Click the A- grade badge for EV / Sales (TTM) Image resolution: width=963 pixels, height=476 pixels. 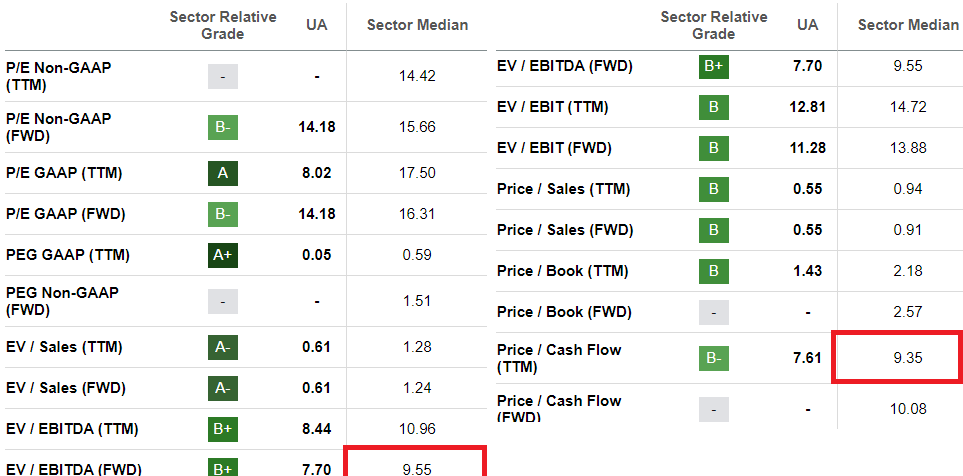[x=223, y=347]
